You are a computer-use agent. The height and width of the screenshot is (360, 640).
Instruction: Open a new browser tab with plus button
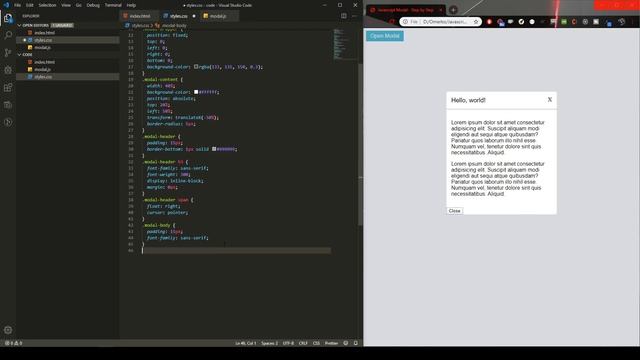453,10
